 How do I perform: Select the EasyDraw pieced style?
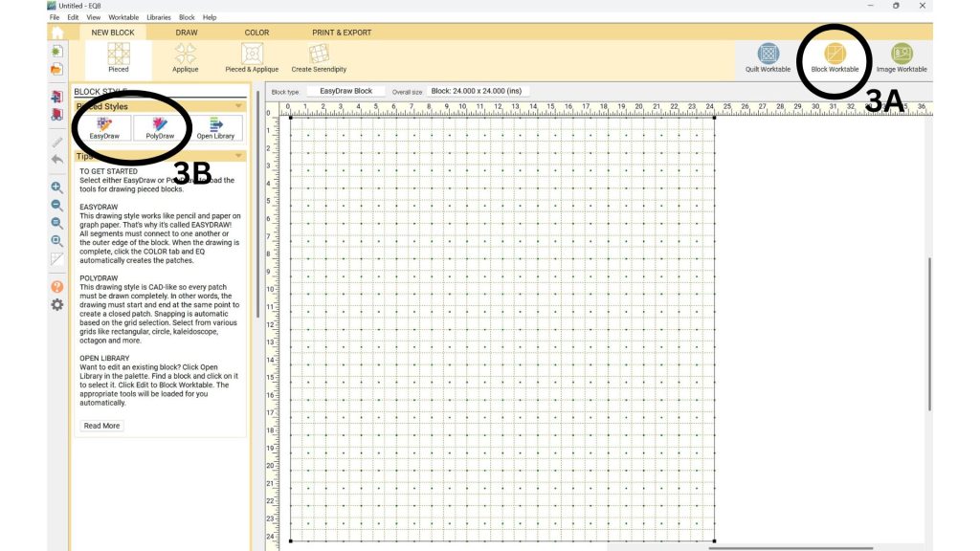[x=104, y=127]
